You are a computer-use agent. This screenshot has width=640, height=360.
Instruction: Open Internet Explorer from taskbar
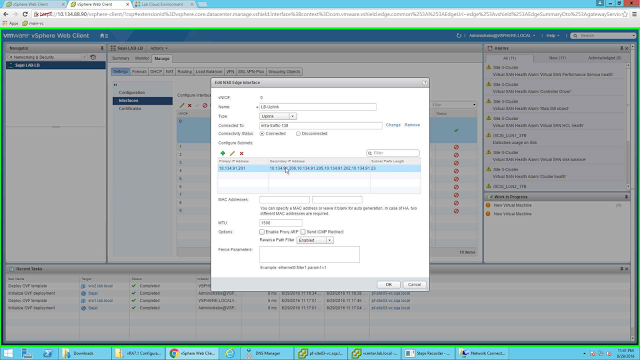coord(230,353)
